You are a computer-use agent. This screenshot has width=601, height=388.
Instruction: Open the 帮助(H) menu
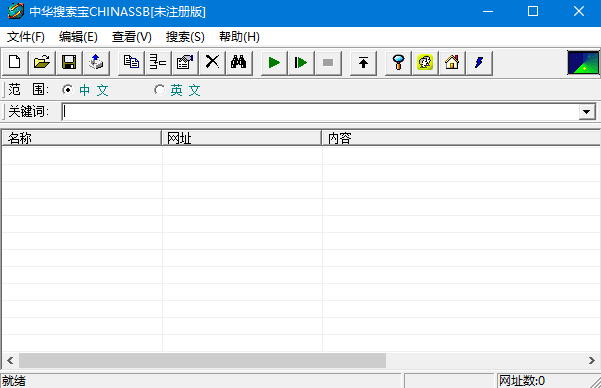[x=239, y=37]
